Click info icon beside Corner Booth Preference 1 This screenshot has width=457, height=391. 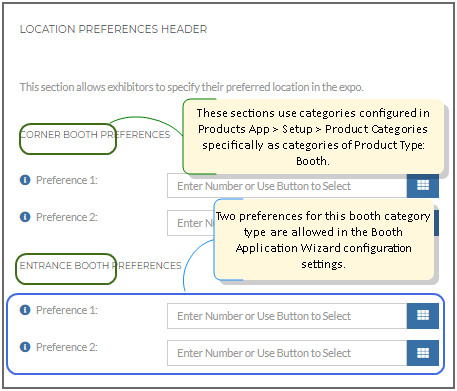pos(25,180)
